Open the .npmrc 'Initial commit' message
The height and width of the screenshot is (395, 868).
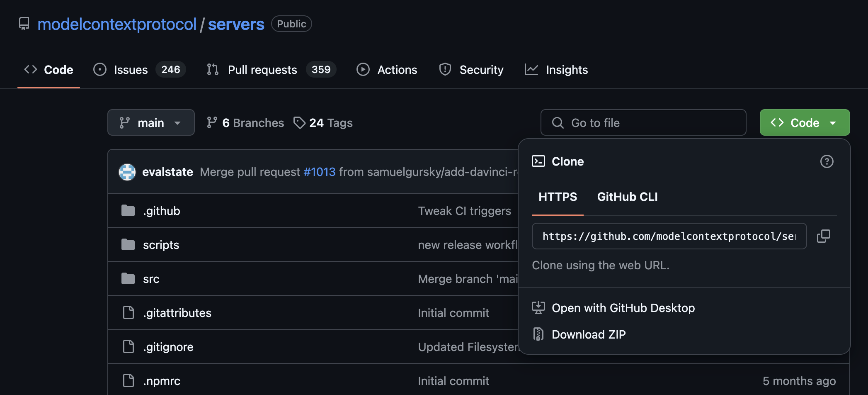pyautogui.click(x=453, y=381)
